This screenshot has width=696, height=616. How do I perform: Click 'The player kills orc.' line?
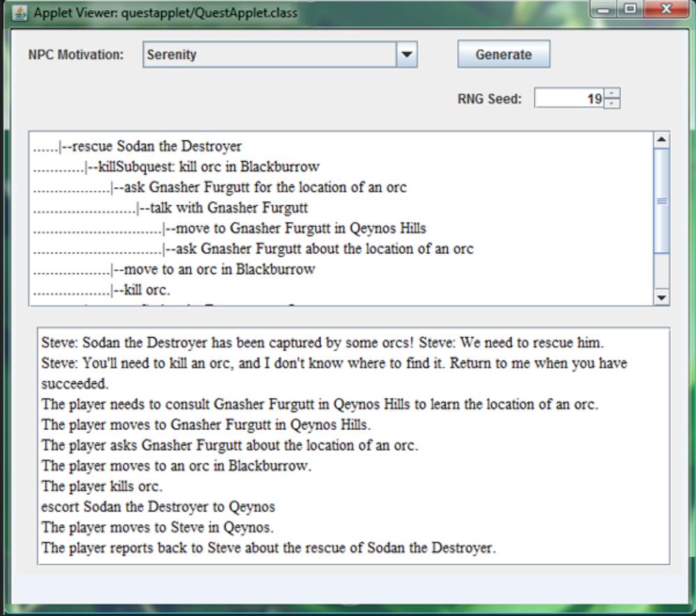click(x=102, y=487)
